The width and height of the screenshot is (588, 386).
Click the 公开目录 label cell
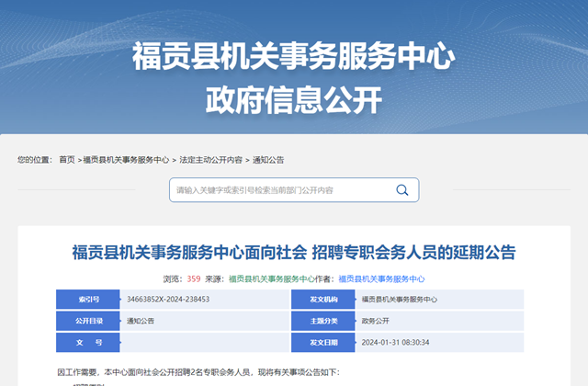coord(88,321)
